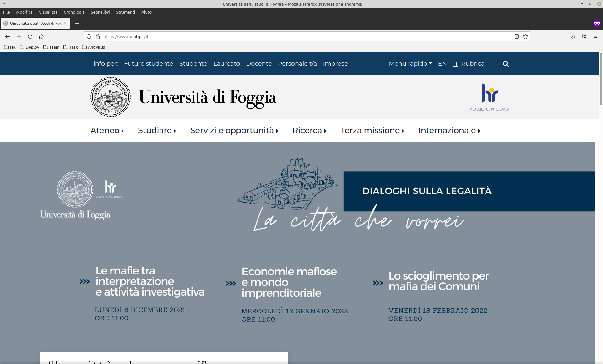Expand the Terza missione menu
The image size is (603, 364).
(372, 130)
